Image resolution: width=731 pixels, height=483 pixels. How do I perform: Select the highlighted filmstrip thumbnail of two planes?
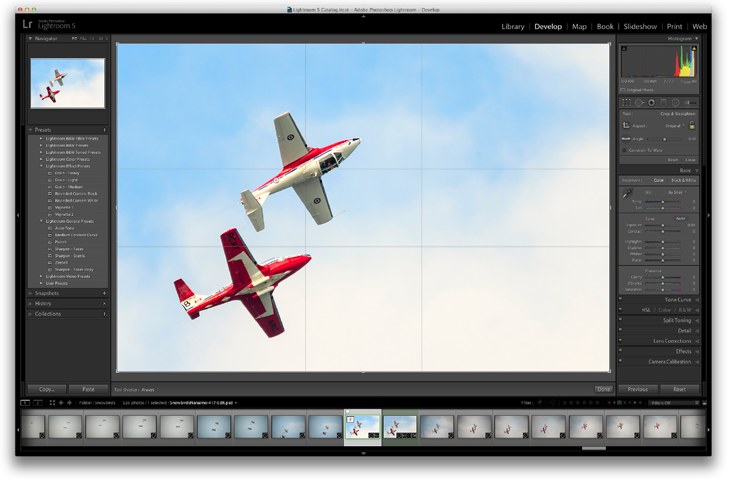point(362,427)
